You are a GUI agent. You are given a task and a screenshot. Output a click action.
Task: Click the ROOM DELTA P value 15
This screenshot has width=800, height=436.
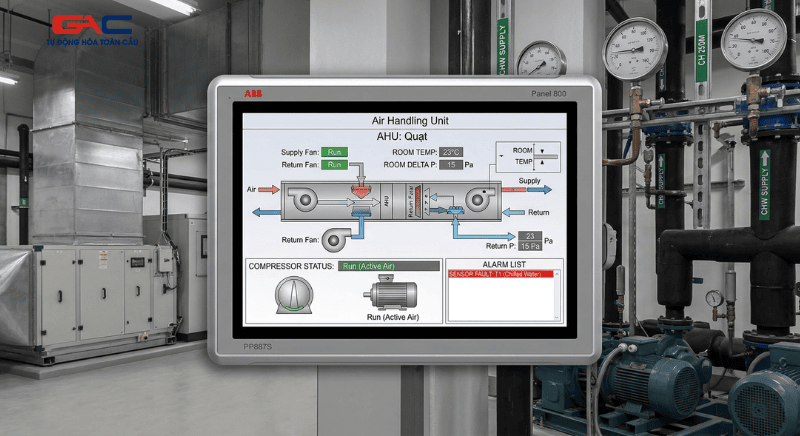pos(451,164)
